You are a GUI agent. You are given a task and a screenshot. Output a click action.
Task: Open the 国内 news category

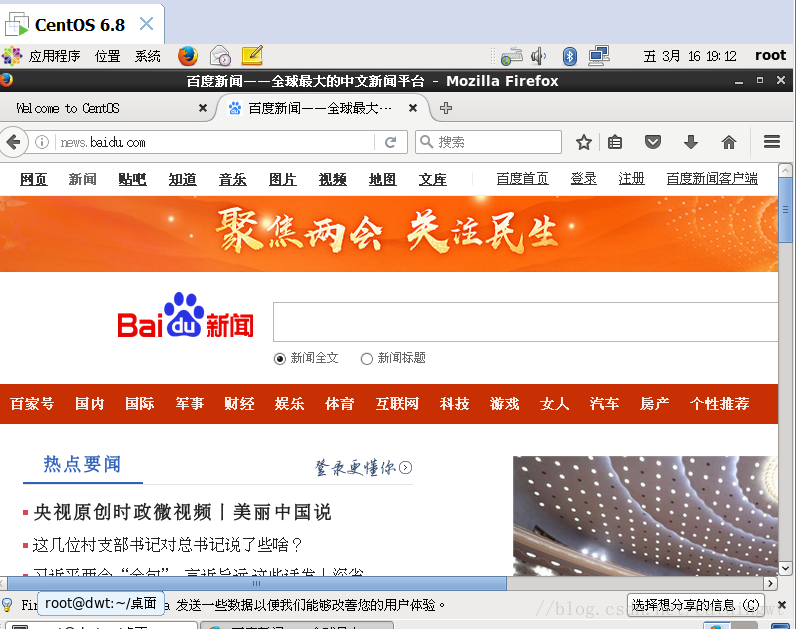point(89,404)
